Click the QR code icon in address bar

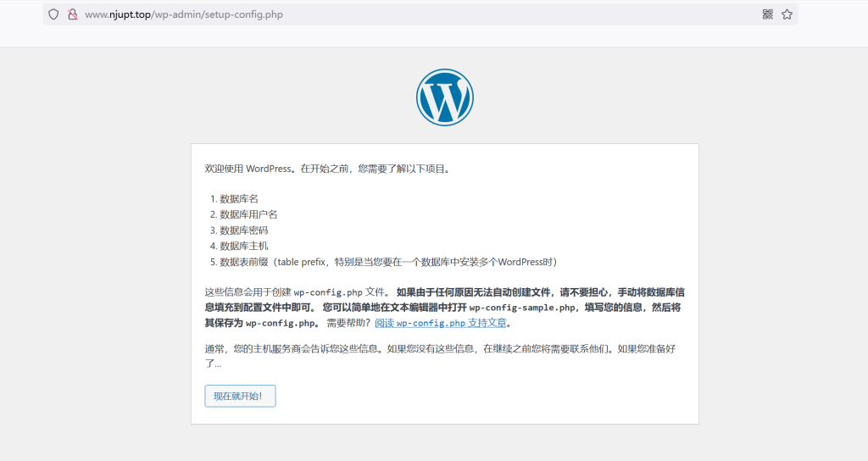tap(767, 14)
